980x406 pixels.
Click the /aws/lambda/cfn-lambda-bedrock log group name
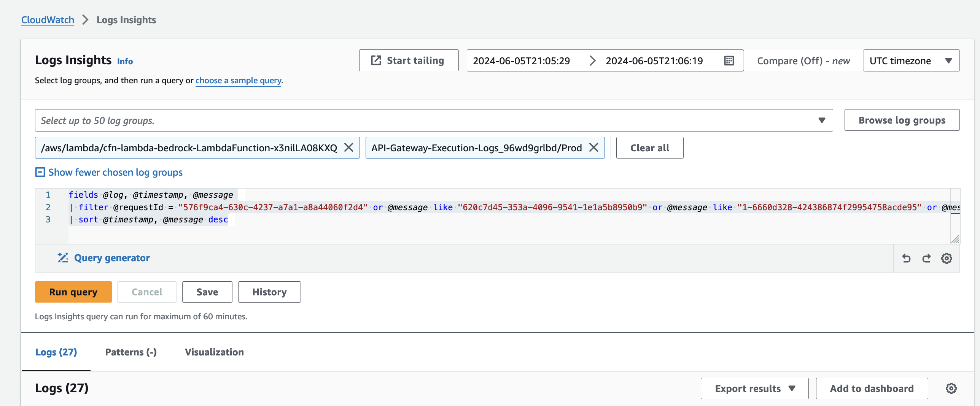(189, 148)
